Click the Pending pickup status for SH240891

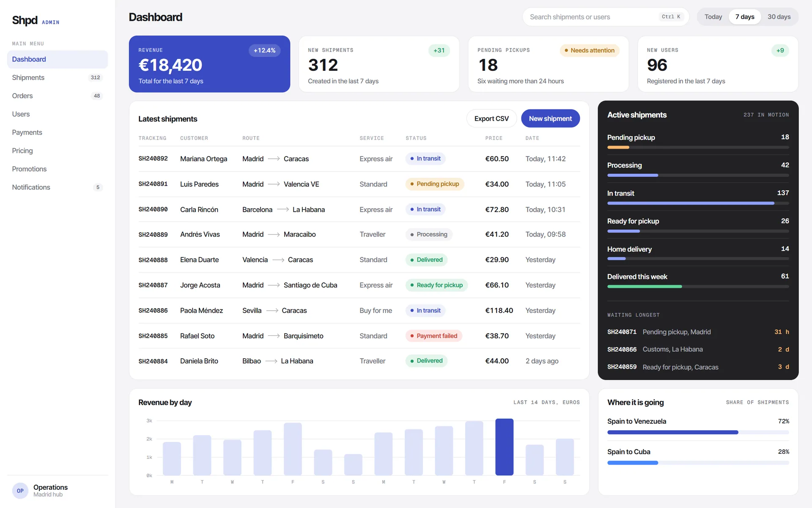[435, 184]
